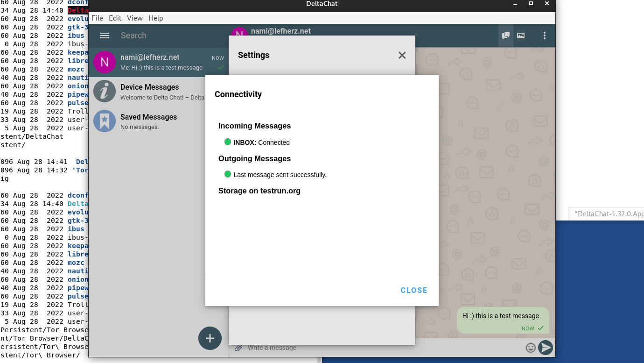644x363 pixels.
Task: Open the nami@lefherz.net chat in list
Action: 159,62
